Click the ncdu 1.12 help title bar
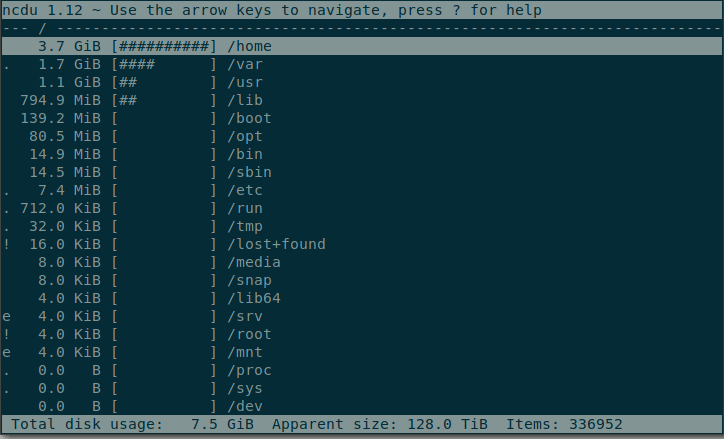Image resolution: width=724 pixels, height=439 pixels. 272,10
